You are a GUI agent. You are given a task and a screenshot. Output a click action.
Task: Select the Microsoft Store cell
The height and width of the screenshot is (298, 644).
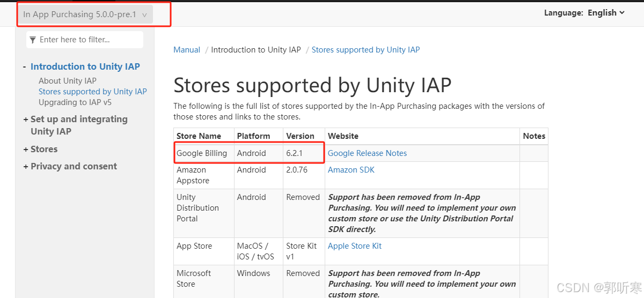(204, 281)
